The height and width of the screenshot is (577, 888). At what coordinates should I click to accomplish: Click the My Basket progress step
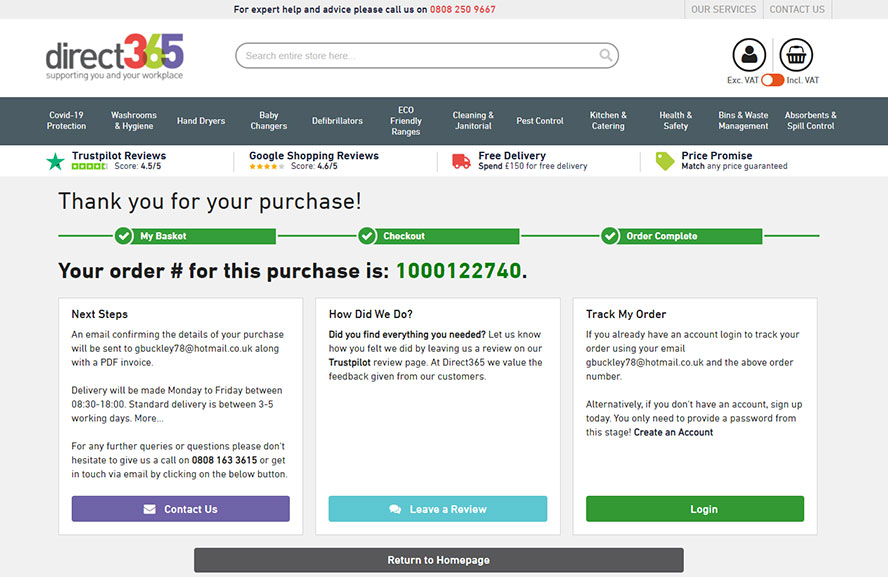163,236
